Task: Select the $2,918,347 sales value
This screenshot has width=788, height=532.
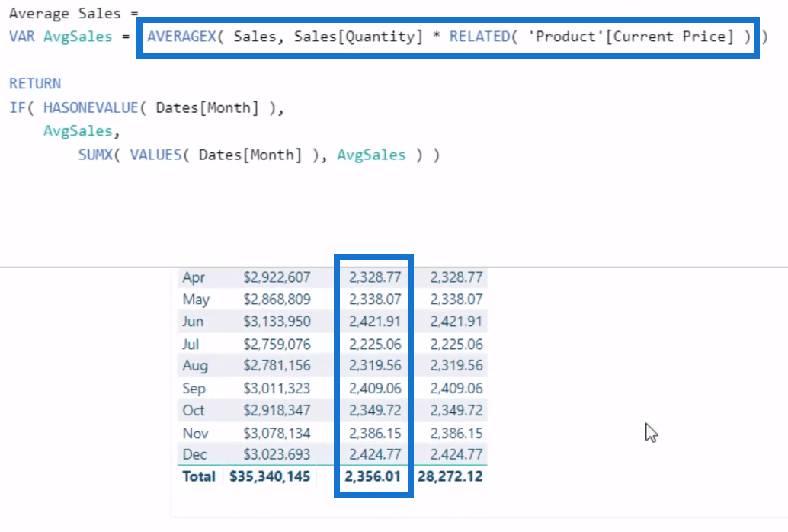Action: (277, 410)
